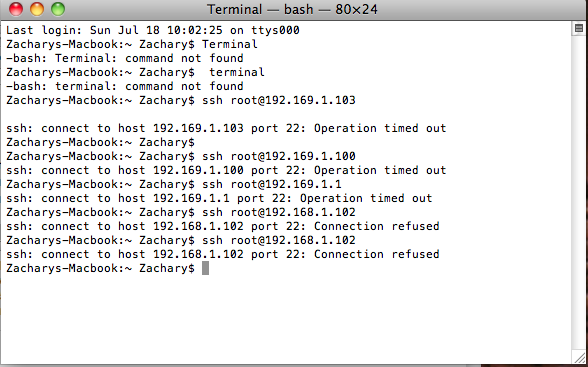Screen dimensions: 588x367
Task: Click the 'ssh root@192.169.1.100' command text
Action: point(279,156)
